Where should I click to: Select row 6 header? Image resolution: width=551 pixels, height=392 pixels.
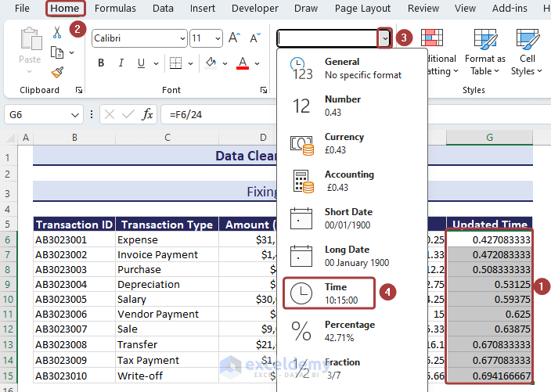pyautogui.click(x=8, y=239)
